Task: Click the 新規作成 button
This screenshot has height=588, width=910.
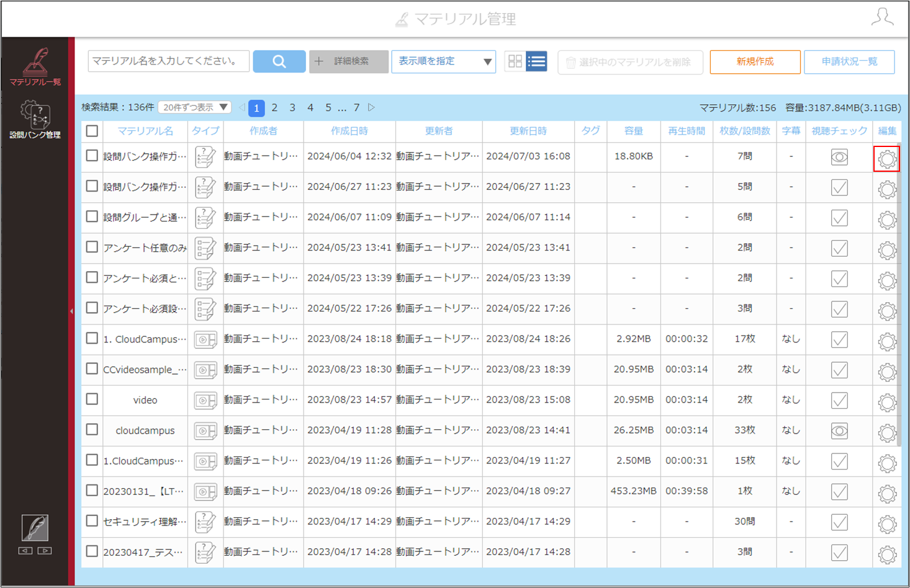Action: pos(755,62)
